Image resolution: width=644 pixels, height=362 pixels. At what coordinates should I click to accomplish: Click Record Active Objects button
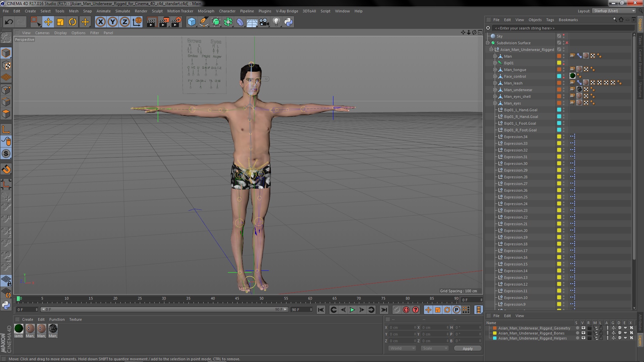(x=396, y=310)
